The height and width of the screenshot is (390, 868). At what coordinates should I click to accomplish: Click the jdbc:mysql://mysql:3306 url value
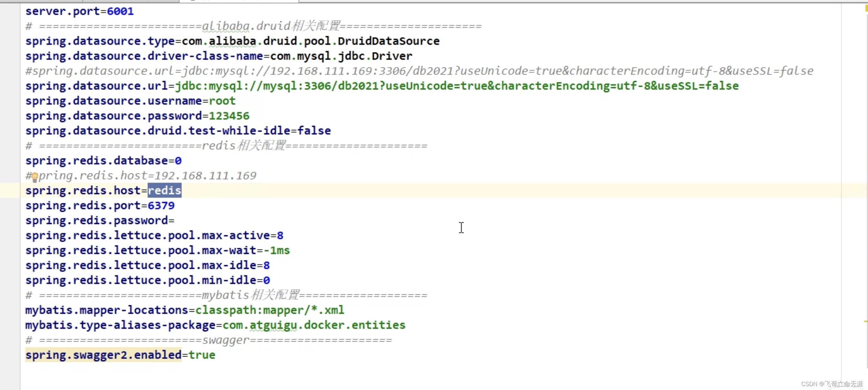pyautogui.click(x=457, y=86)
